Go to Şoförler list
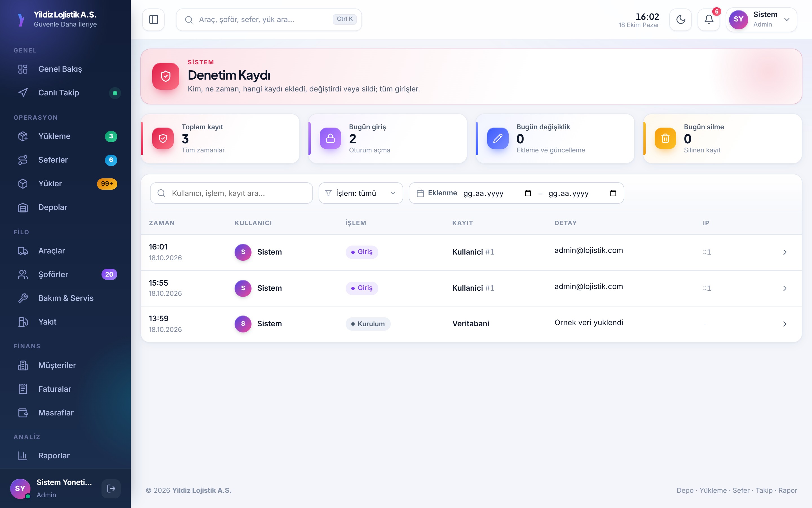Viewport: 812px width, 508px height. click(x=65, y=275)
